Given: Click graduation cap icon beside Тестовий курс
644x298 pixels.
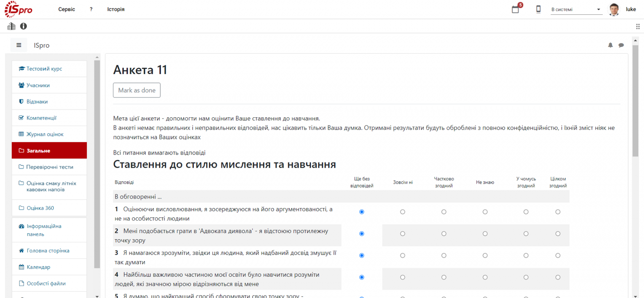Looking at the screenshot, I should tap(21, 69).
